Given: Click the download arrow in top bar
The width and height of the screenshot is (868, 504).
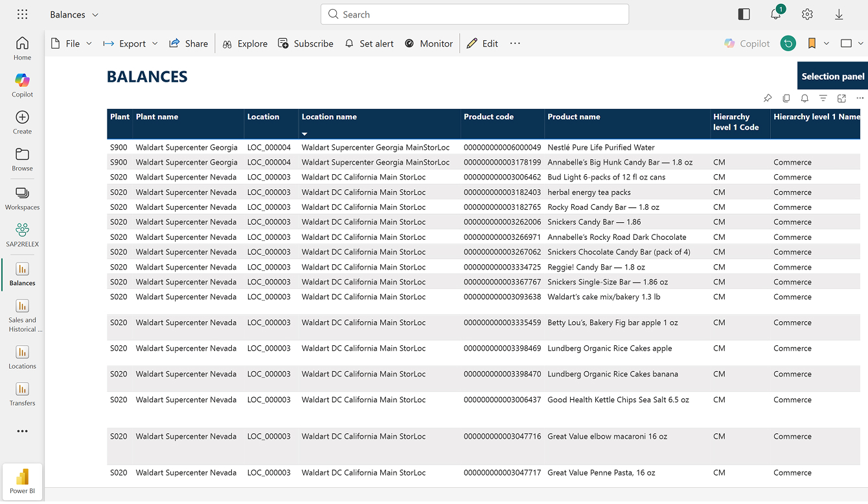Looking at the screenshot, I should pos(839,14).
